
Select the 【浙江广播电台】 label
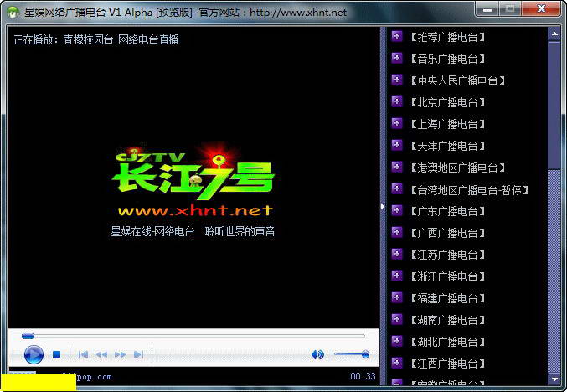[x=447, y=276]
